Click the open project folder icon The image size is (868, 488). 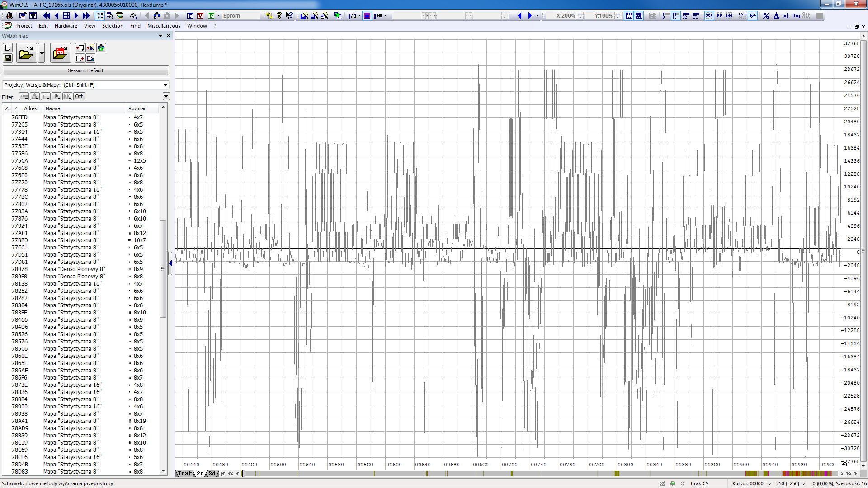coord(26,53)
